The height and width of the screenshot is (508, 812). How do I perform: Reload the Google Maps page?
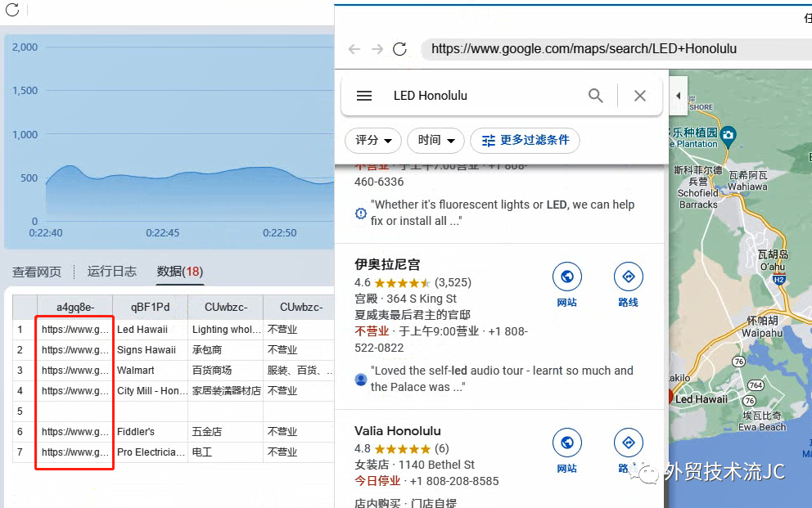(x=399, y=49)
